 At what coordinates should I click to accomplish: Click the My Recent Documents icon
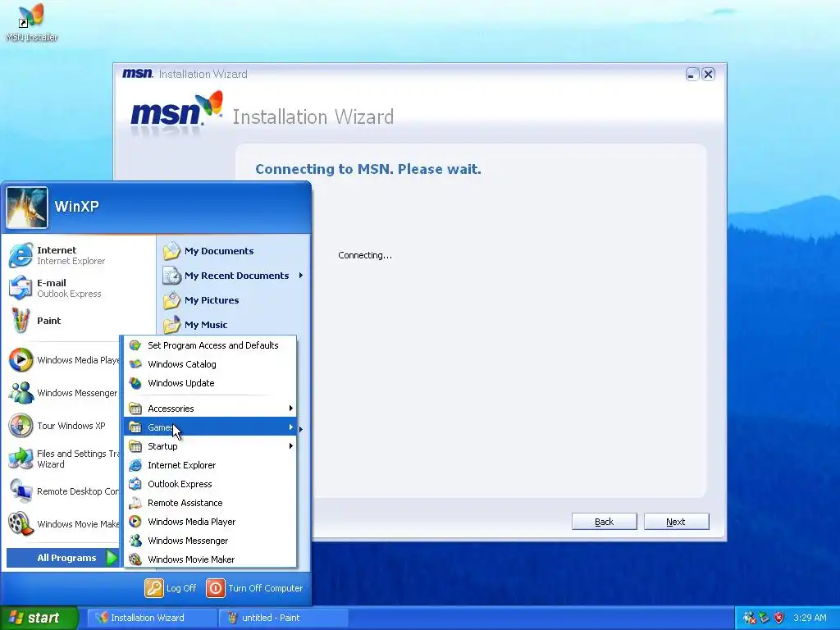tap(171, 276)
